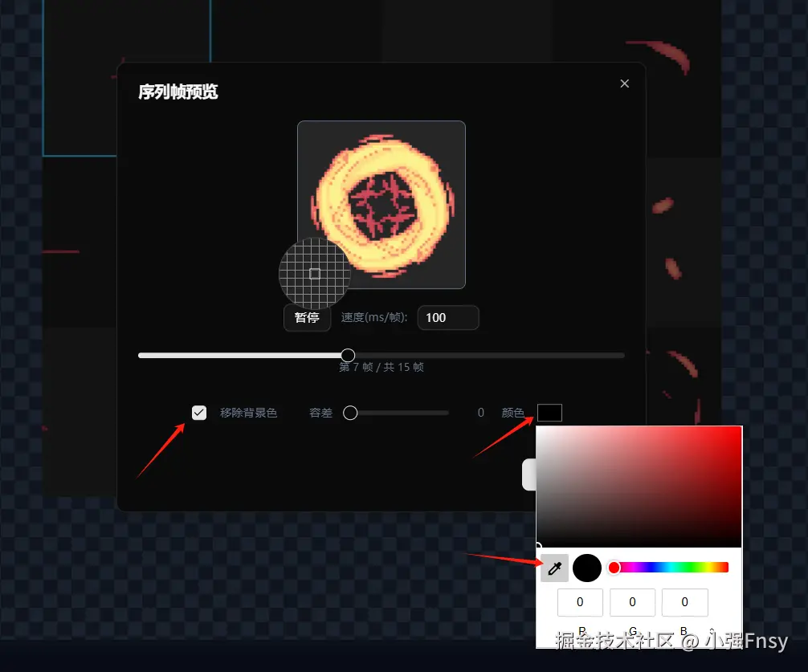Pick a shade in the saturation gradient area

(639, 486)
